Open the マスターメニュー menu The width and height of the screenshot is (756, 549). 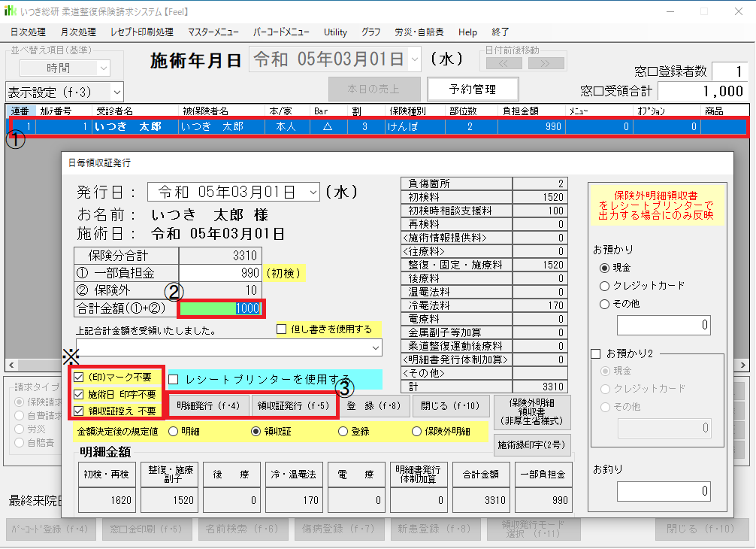(213, 32)
